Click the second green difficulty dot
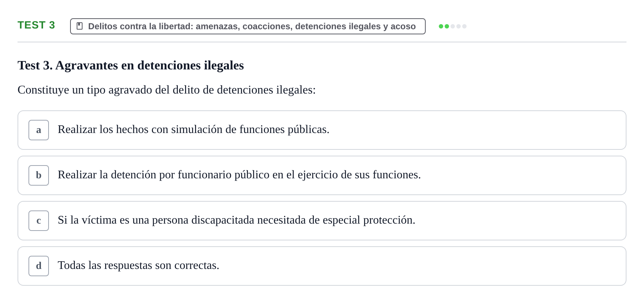The image size is (644, 304). click(447, 26)
